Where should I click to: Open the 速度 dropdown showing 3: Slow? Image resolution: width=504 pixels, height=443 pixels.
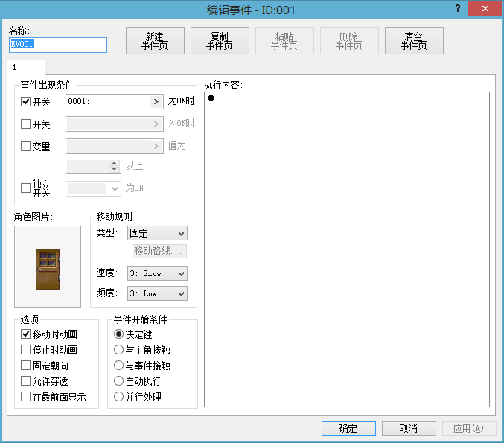157,273
